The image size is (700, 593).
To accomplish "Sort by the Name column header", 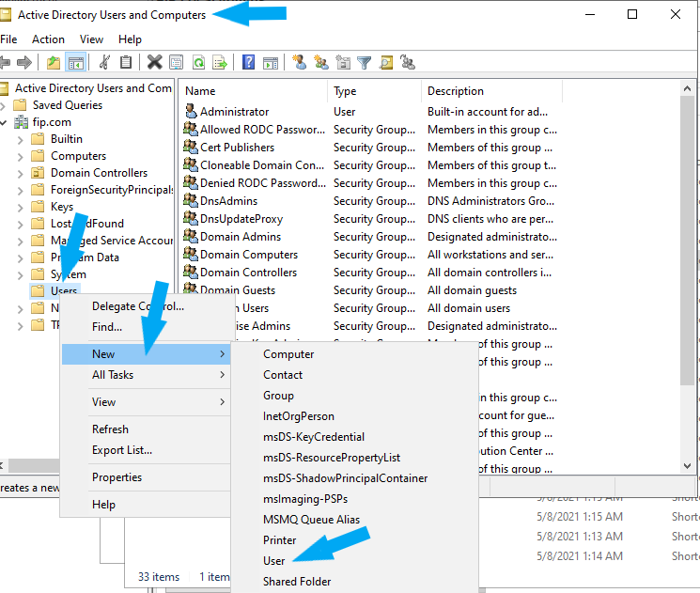I will tap(254, 91).
